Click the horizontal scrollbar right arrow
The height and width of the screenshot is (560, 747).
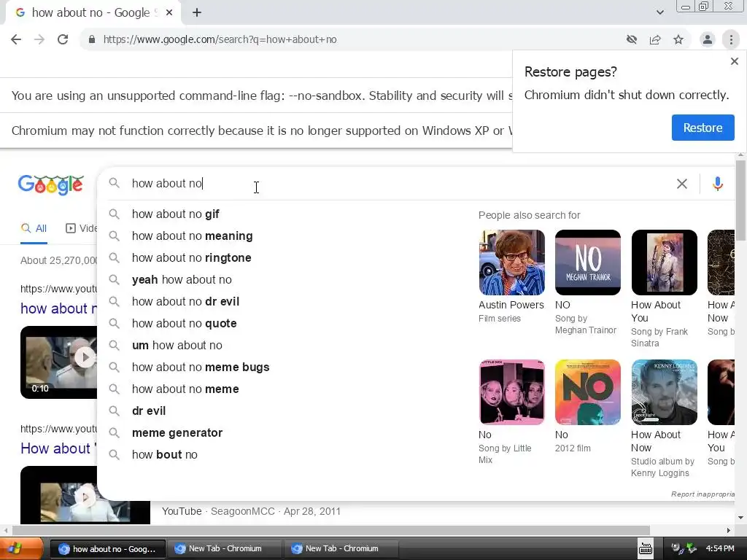coord(729,531)
